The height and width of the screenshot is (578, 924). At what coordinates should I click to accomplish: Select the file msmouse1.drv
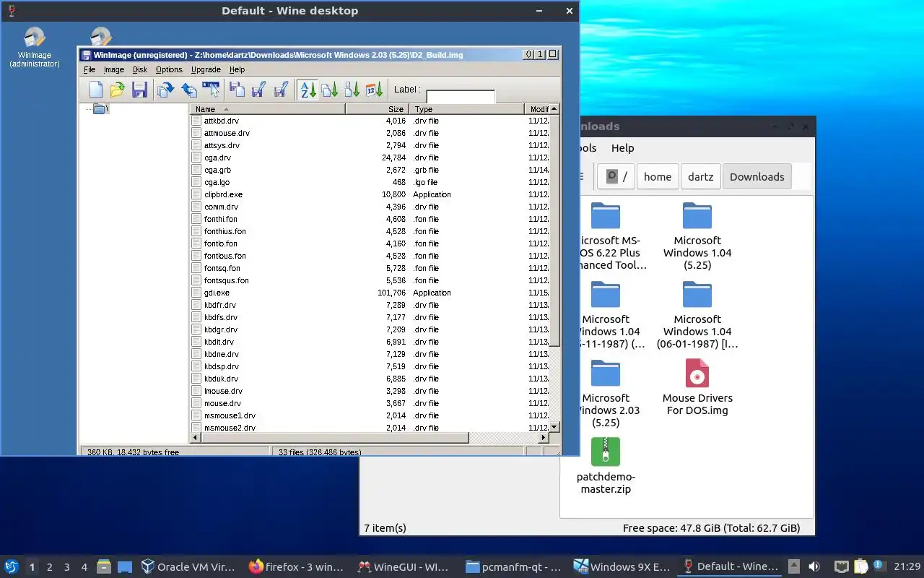point(230,415)
